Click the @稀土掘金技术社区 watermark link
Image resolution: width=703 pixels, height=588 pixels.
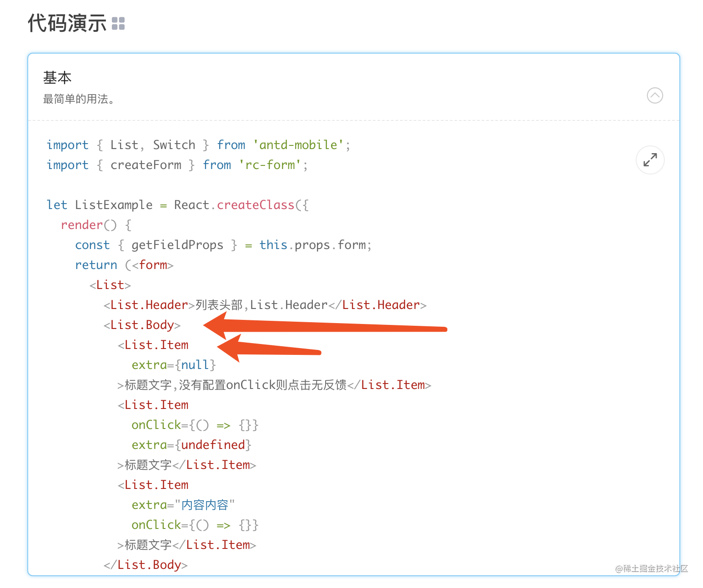point(651,569)
